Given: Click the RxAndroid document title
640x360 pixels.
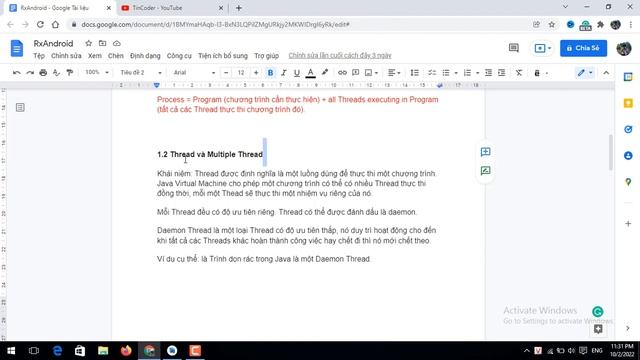Looking at the screenshot, I should coord(53,43).
